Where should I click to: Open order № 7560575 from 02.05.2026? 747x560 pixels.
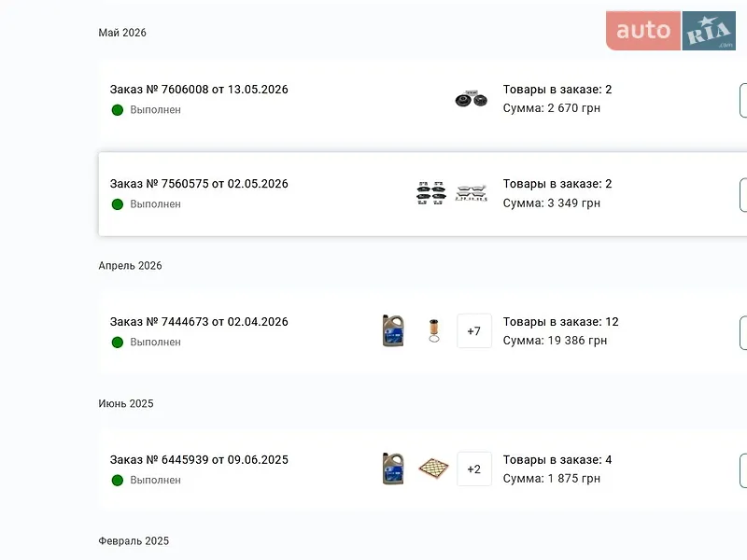pyautogui.click(x=199, y=184)
